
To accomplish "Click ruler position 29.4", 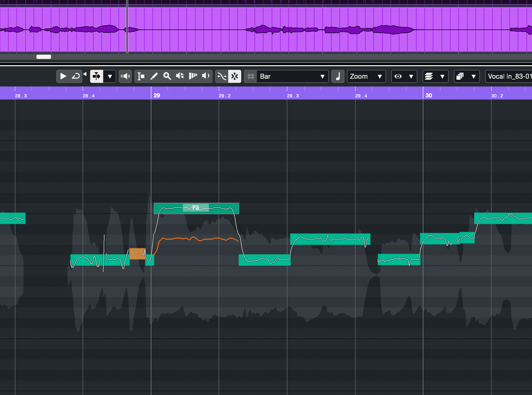I will pos(361,96).
